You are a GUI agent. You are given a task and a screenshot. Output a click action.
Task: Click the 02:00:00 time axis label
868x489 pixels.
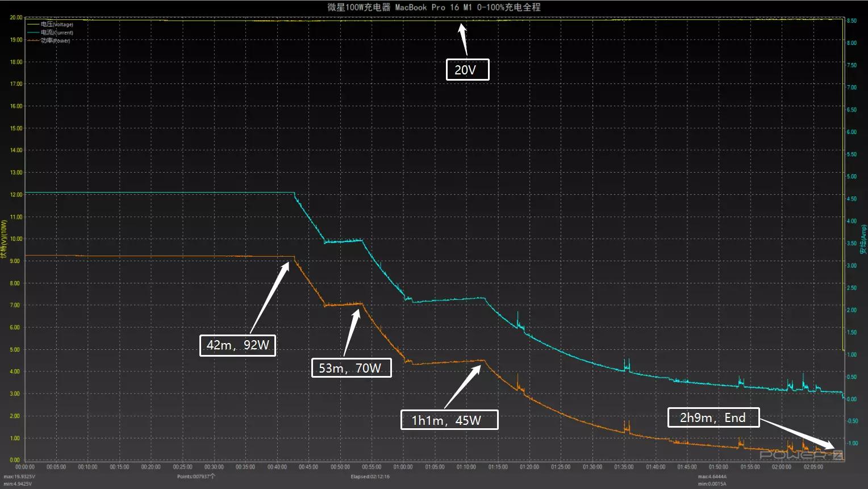(x=782, y=467)
